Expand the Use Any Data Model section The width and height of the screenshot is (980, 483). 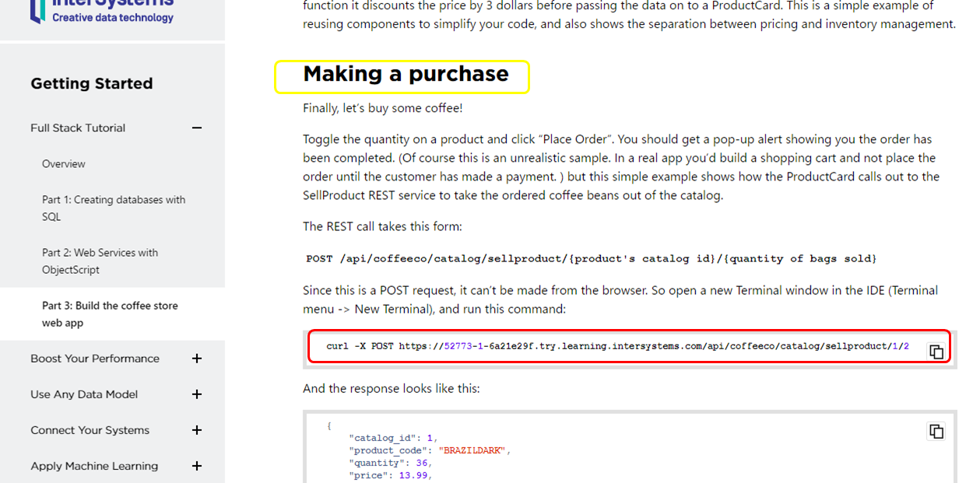click(x=197, y=394)
